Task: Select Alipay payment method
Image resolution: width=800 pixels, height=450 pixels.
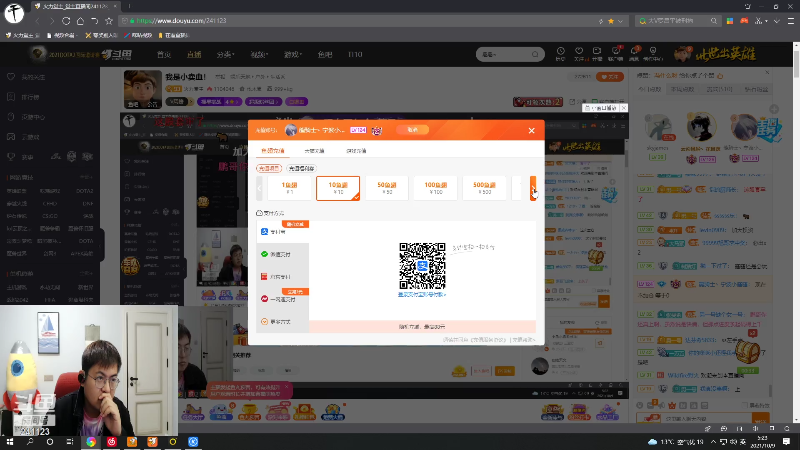Action: (x=283, y=232)
